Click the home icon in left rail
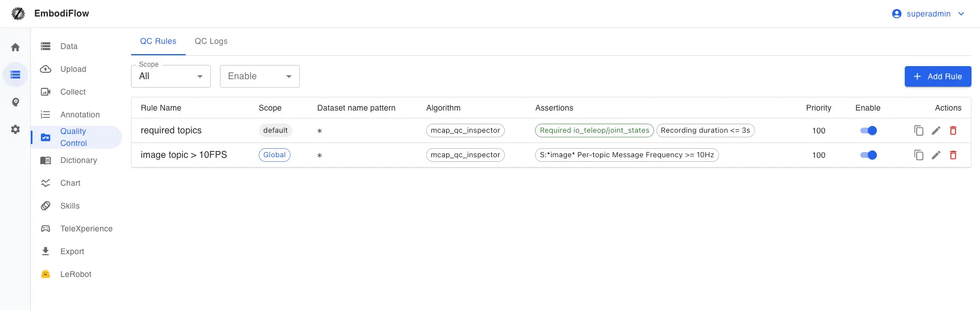The image size is (980, 310). 15,47
